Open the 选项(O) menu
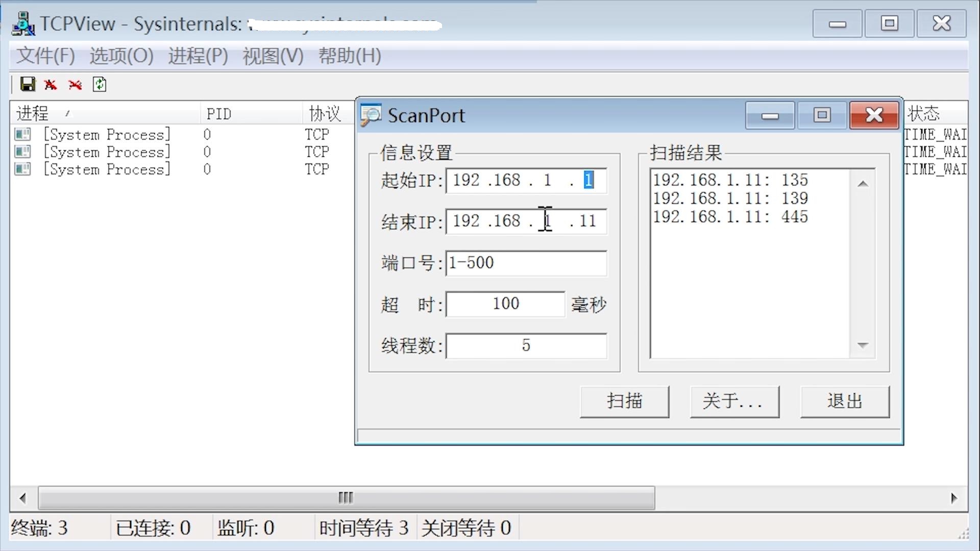 click(x=121, y=56)
